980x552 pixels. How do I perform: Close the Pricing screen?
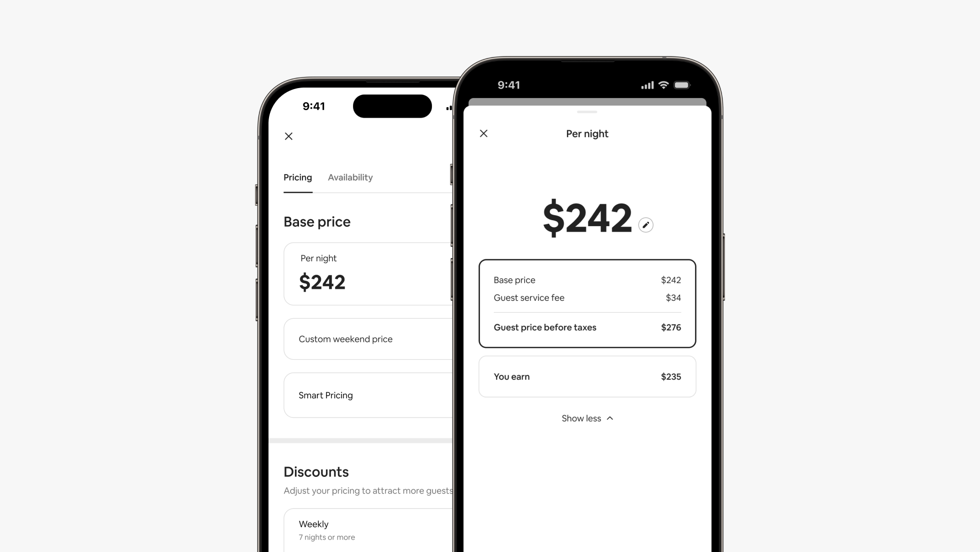289,136
